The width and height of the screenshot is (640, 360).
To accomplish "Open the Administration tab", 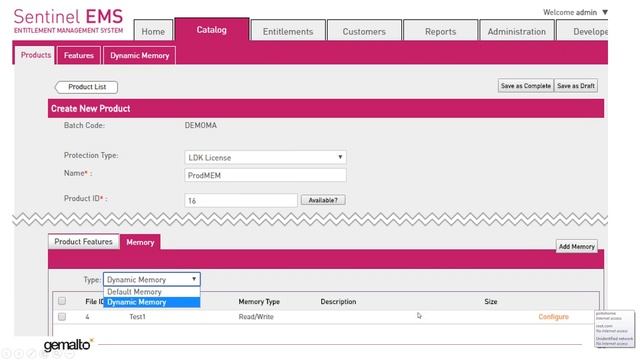I will (516, 31).
